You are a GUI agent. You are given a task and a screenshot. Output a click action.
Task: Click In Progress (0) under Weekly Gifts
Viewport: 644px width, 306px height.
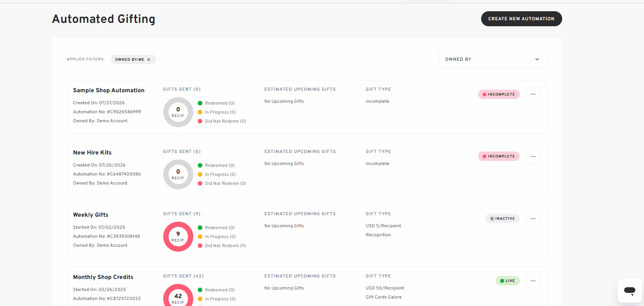[217, 237]
